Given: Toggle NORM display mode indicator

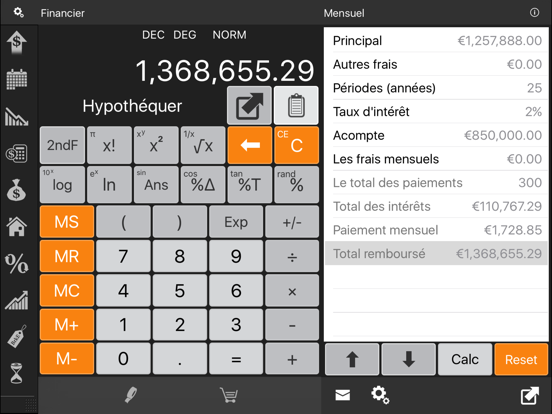Looking at the screenshot, I should (229, 35).
